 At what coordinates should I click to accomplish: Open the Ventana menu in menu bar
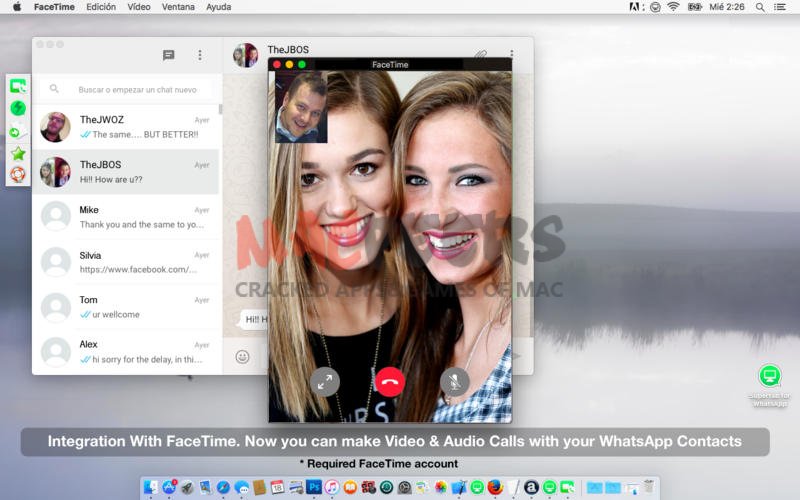(x=178, y=7)
